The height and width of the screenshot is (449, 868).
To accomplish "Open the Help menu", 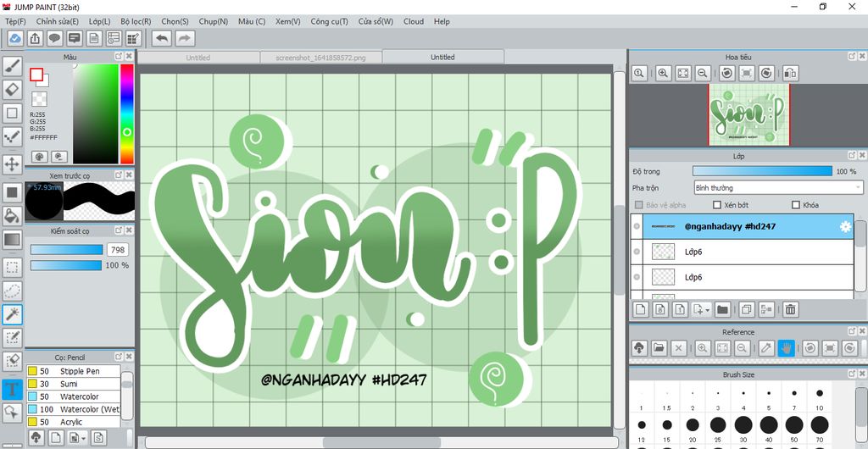I will (442, 21).
